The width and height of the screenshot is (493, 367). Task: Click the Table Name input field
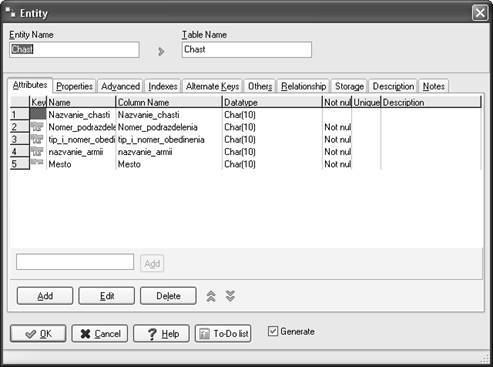click(247, 50)
